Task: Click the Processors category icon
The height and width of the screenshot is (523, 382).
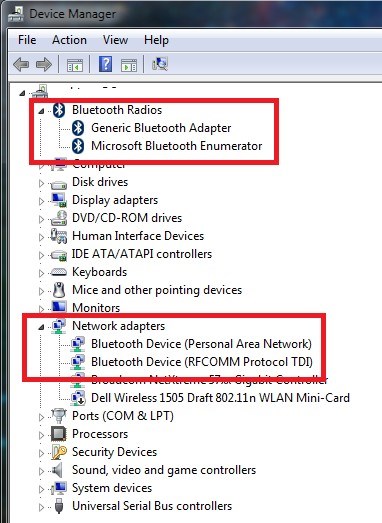Action: [x=59, y=434]
